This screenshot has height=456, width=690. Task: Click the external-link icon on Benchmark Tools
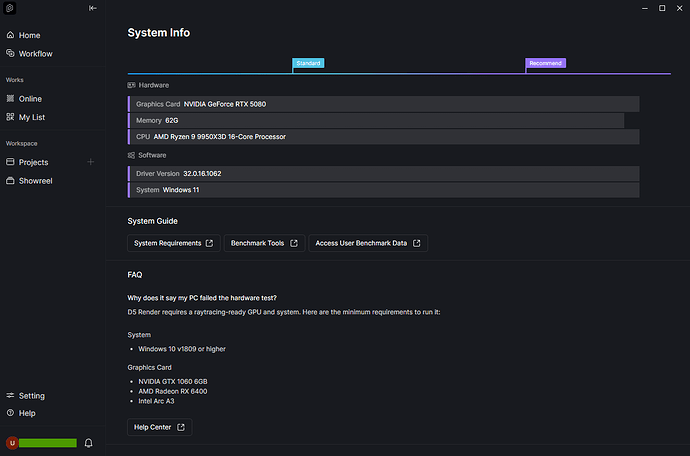click(x=294, y=243)
